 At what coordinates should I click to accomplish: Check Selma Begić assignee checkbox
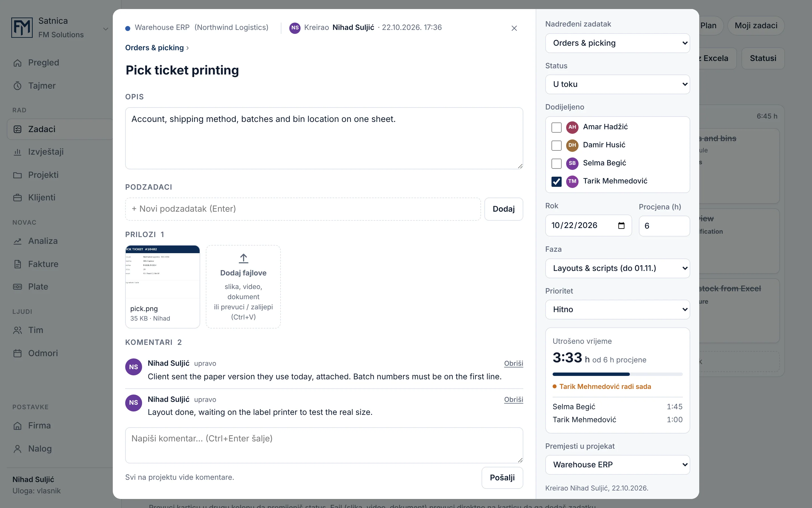point(556,164)
